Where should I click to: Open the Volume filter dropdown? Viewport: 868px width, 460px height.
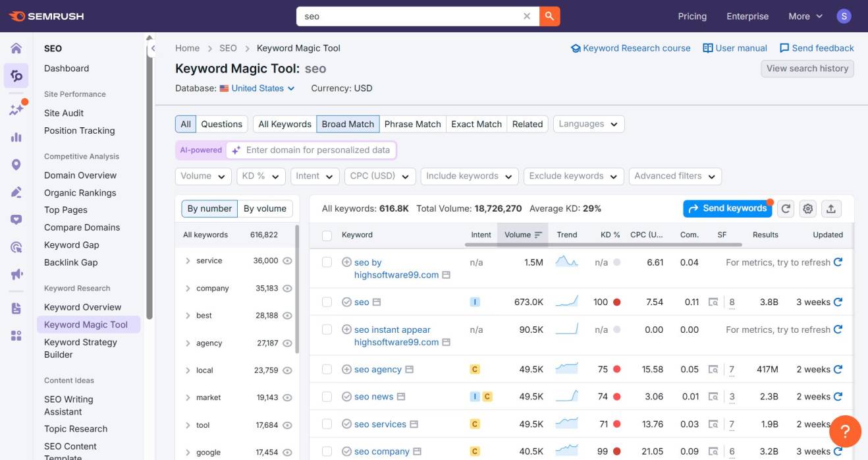pyautogui.click(x=202, y=176)
